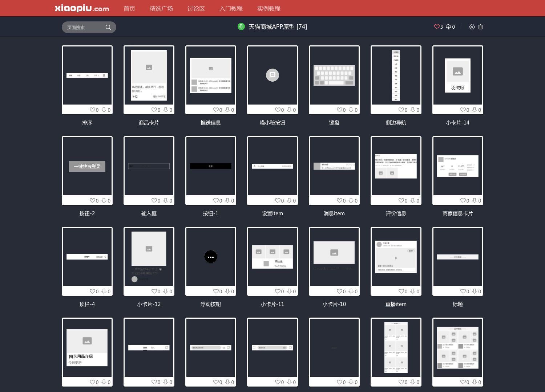The image size is (545, 392).
Task: Like the 商家信息卡片 card heart
Action: coord(463,200)
